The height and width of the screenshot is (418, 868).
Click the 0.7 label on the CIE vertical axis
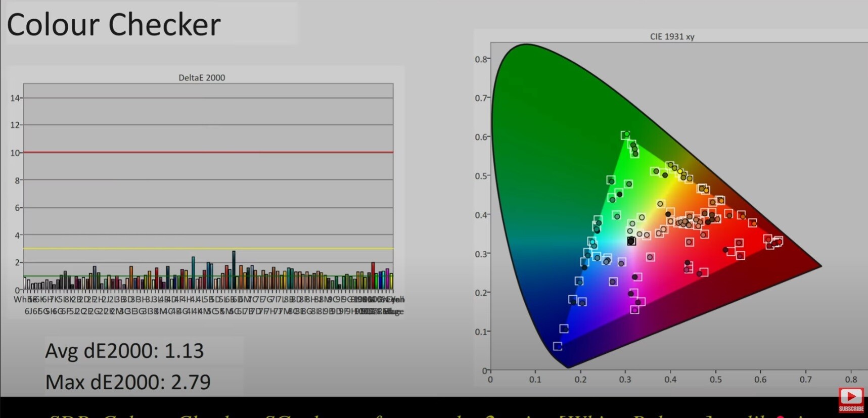click(x=481, y=98)
